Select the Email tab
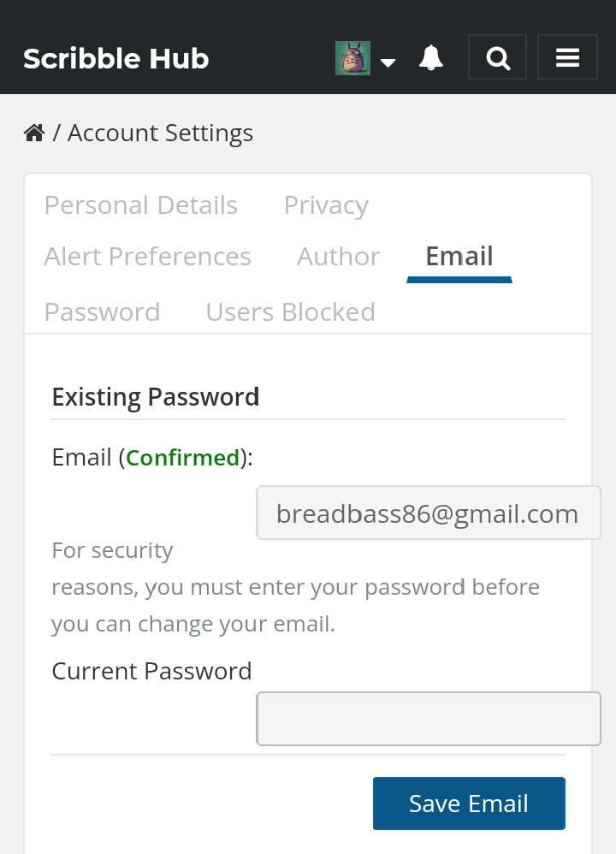This screenshot has height=854, width=616. tap(459, 257)
